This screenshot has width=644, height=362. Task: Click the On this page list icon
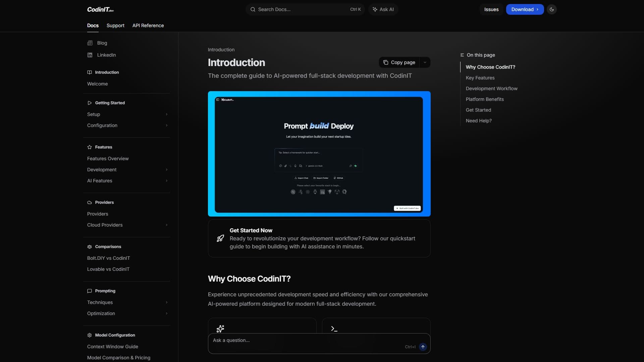462,55
